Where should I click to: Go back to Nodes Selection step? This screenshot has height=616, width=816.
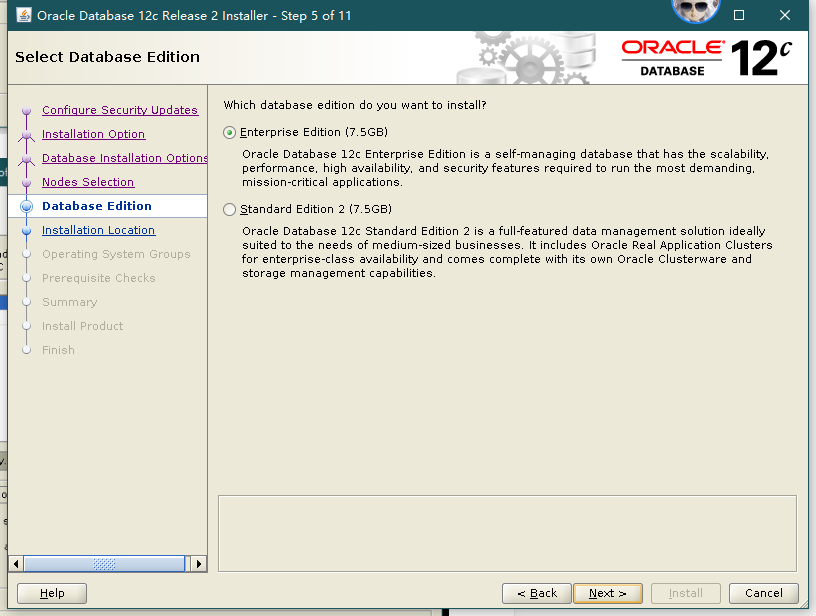88,182
